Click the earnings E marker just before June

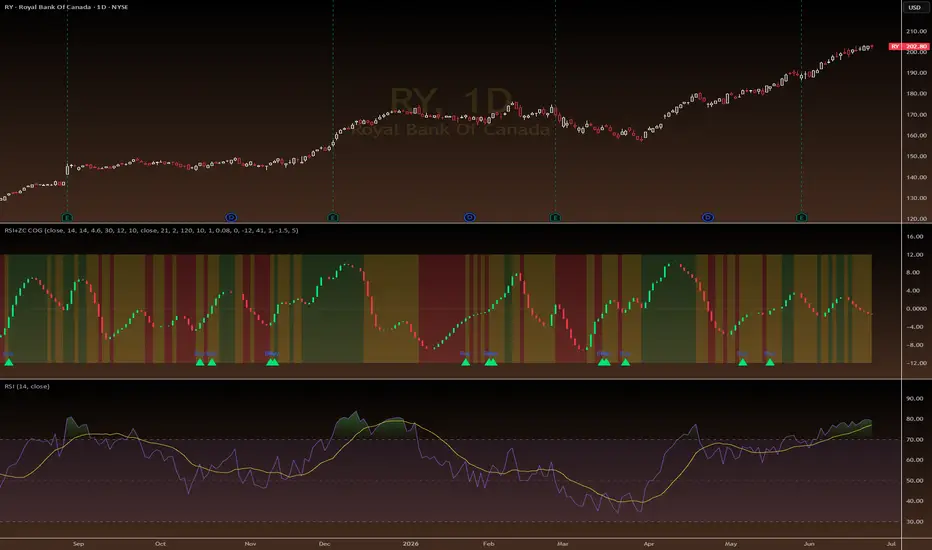coord(801,218)
